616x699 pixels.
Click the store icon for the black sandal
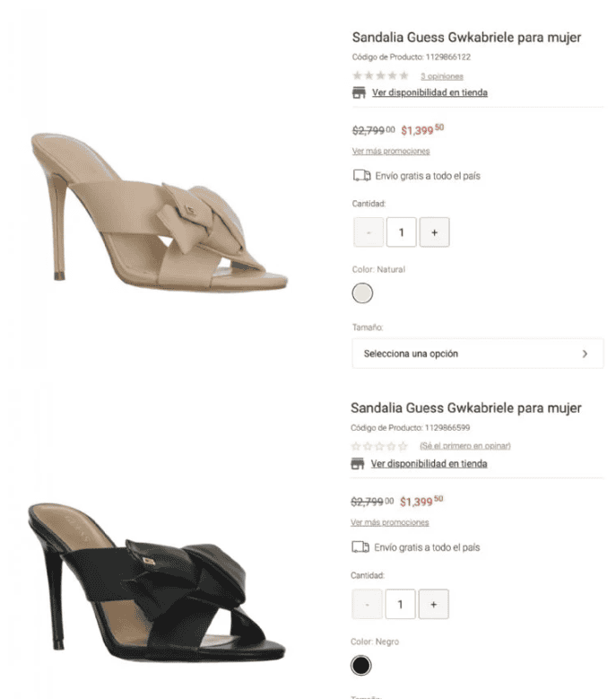[357, 464]
